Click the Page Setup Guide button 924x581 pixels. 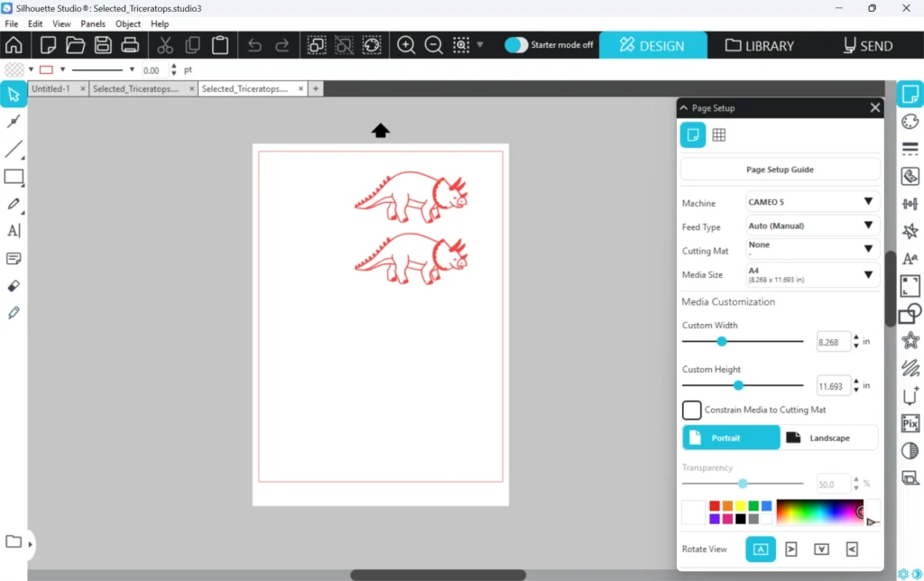(780, 170)
